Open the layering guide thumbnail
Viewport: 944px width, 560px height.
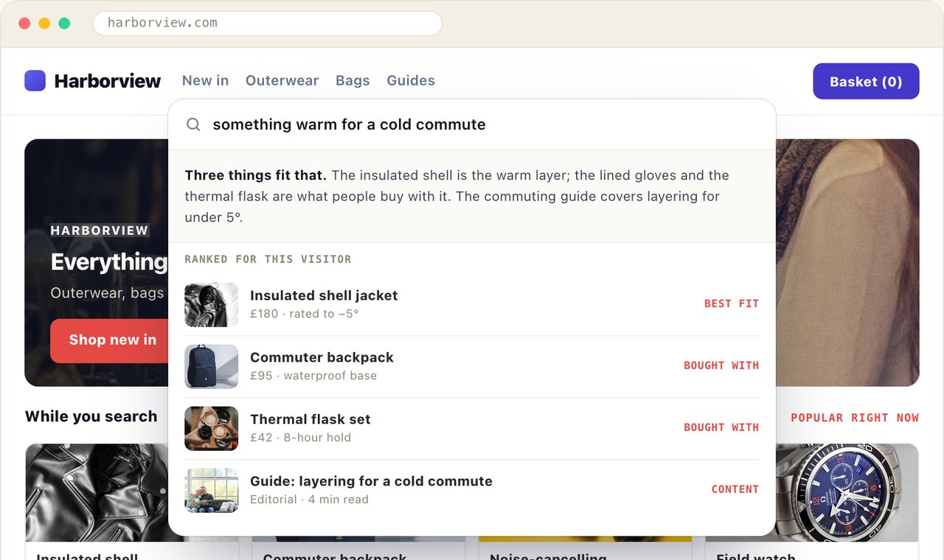click(x=211, y=490)
